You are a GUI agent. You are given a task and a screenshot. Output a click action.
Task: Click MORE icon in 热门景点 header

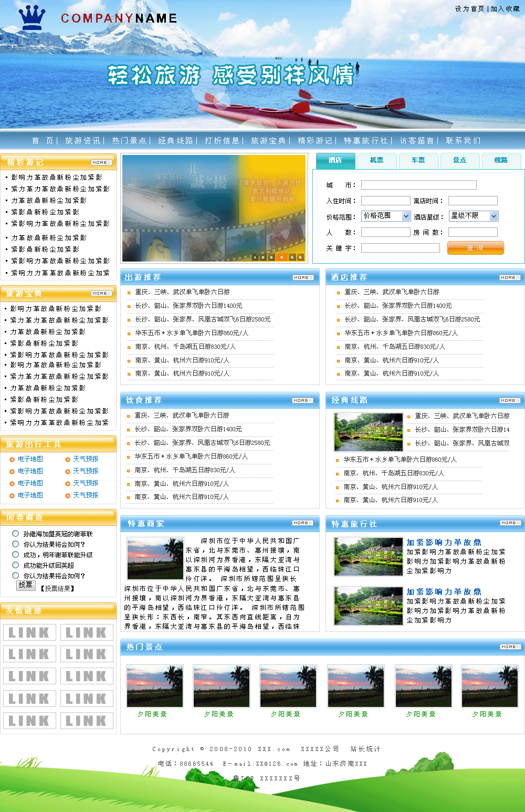click(x=510, y=647)
